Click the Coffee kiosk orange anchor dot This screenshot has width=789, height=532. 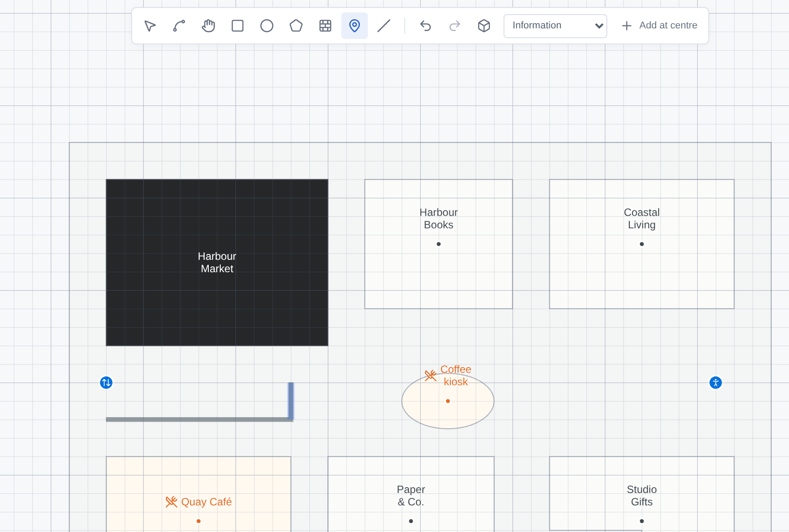tap(448, 401)
